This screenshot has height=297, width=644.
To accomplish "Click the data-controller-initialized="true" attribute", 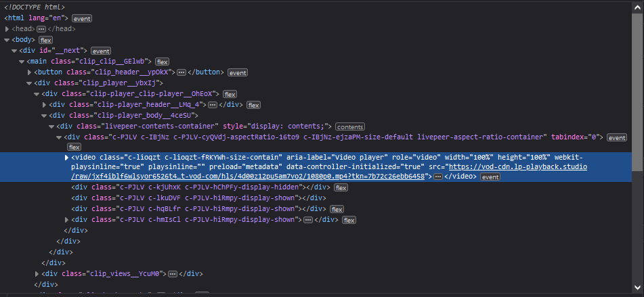I will click(356, 167).
